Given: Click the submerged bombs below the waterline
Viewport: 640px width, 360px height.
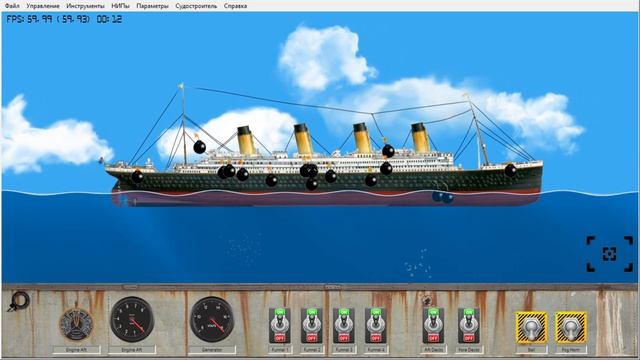Looking at the screenshot, I should (x=442, y=198).
